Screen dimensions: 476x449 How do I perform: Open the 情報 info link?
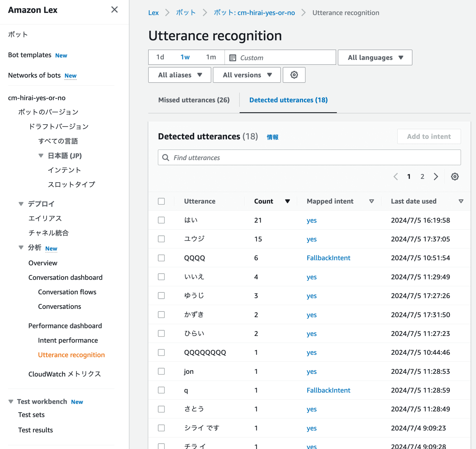(x=273, y=137)
